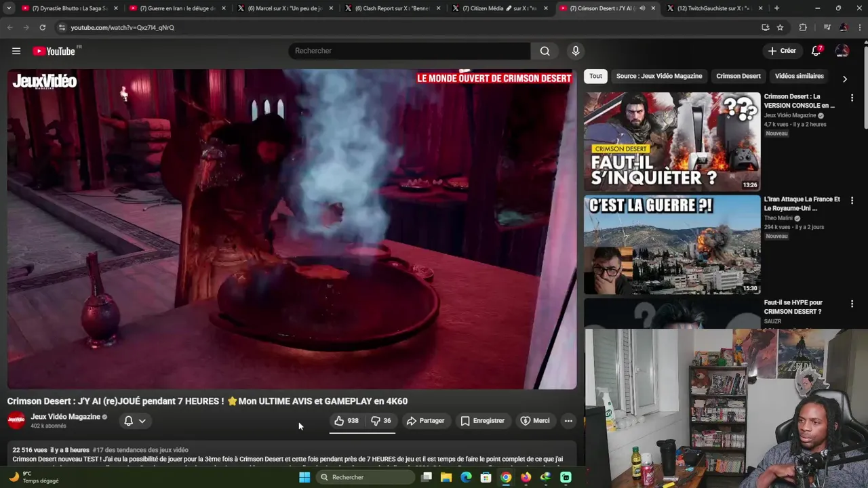Toggle channel notification bell for Jeux Vidéo Magazine
Viewport: 868px width, 488px height.
[x=128, y=421]
